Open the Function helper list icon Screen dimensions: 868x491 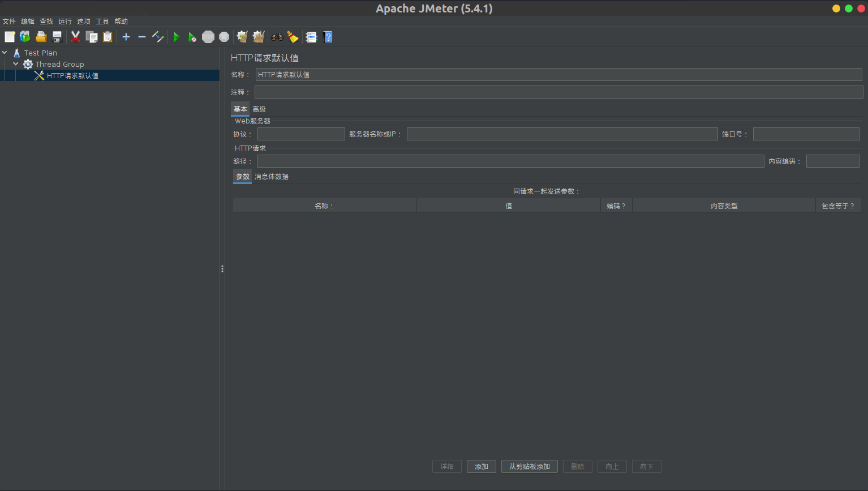click(x=311, y=37)
